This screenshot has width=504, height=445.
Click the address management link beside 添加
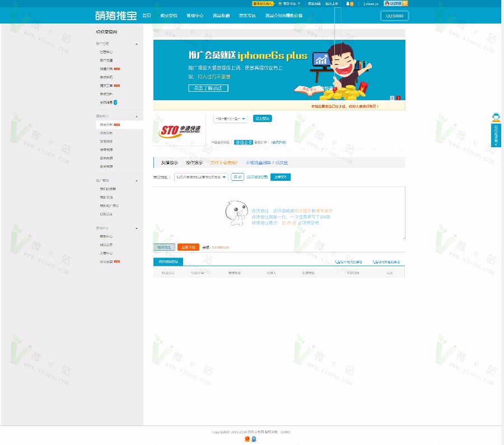[257, 177]
